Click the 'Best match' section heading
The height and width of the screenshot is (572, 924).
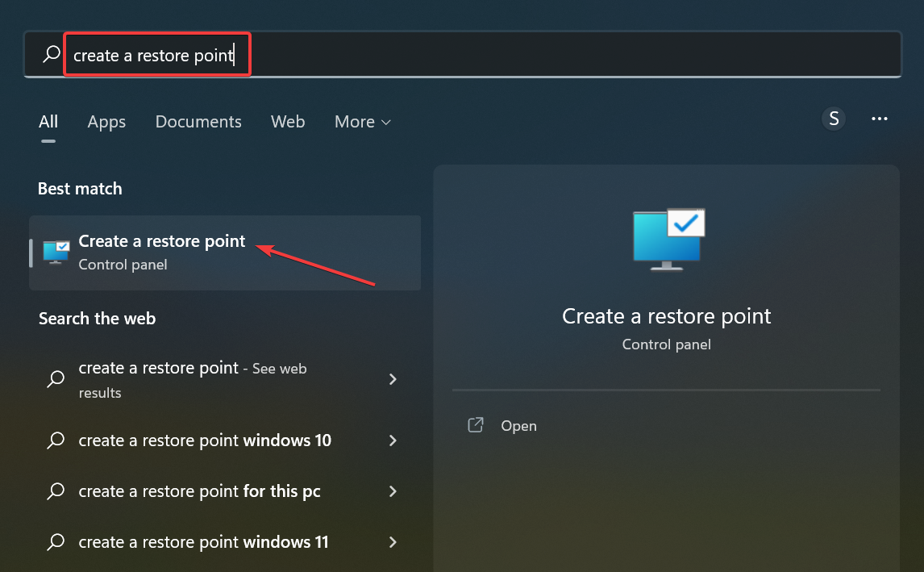pyautogui.click(x=80, y=189)
